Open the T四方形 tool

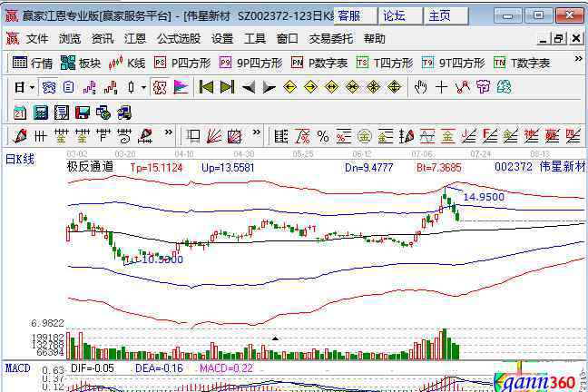385,63
